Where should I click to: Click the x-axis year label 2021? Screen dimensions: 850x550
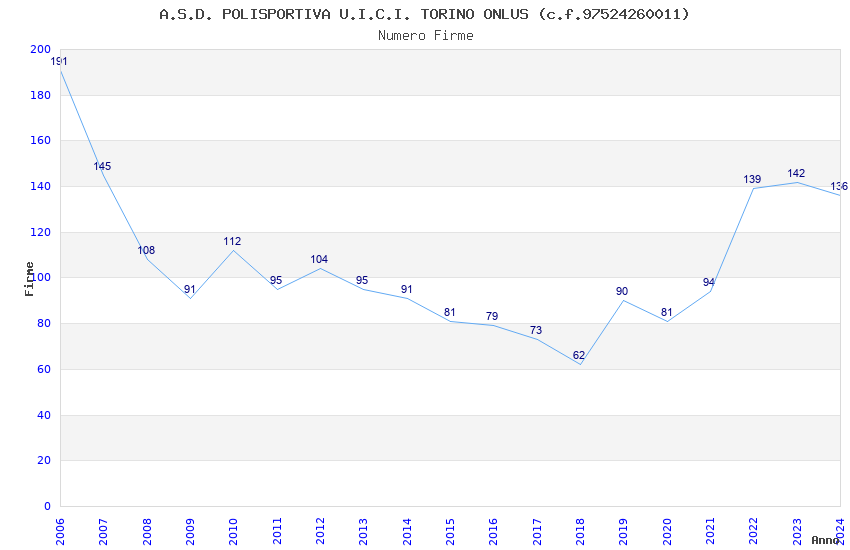710,532
